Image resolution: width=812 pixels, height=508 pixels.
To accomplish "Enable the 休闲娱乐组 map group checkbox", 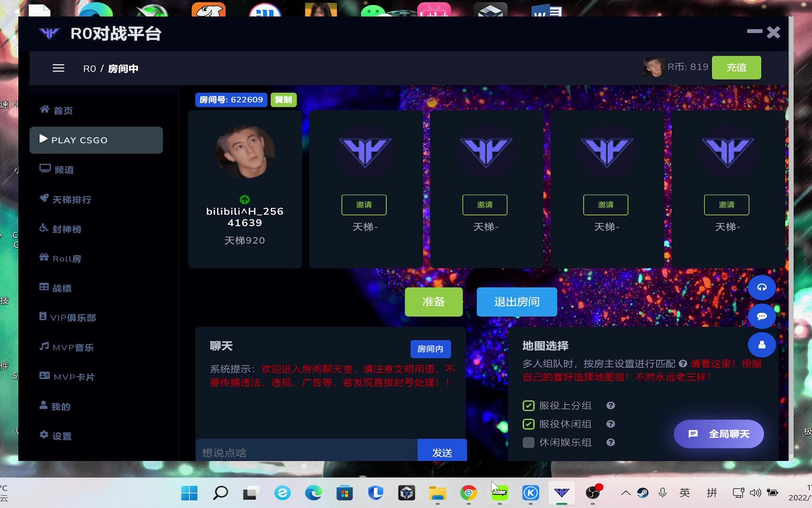I will pyautogui.click(x=528, y=442).
